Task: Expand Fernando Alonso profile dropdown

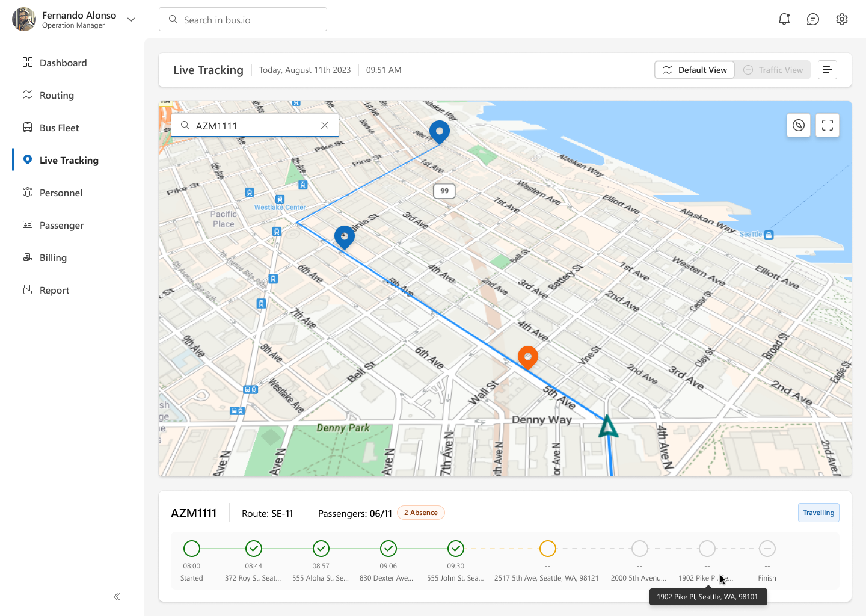Action: pos(131,19)
